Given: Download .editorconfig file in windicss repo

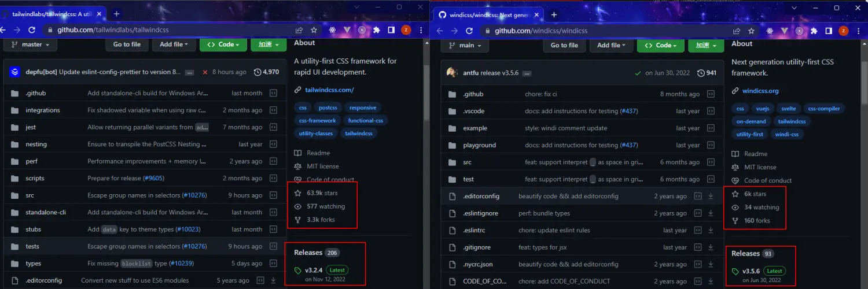Looking at the screenshot, I should point(711,196).
